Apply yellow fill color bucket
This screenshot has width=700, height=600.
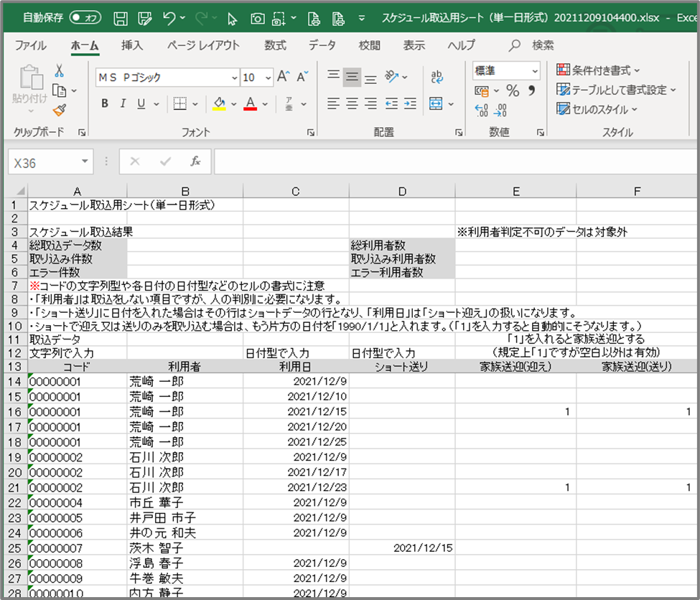(x=219, y=103)
